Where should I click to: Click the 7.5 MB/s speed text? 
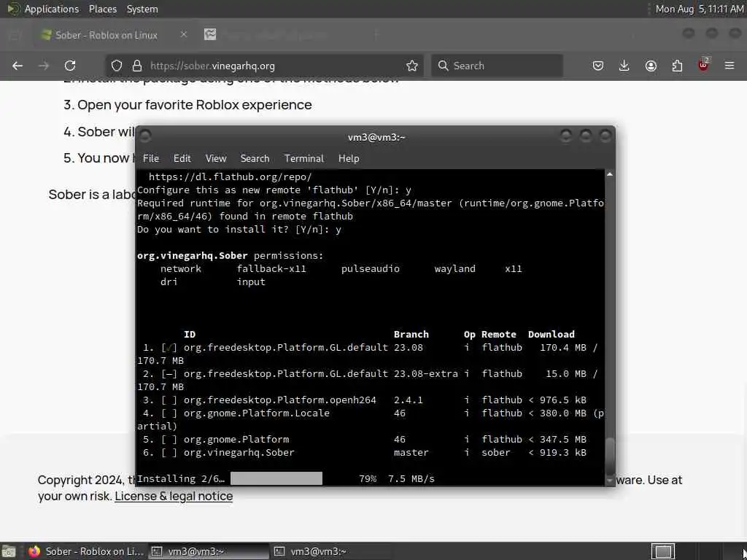coord(411,478)
